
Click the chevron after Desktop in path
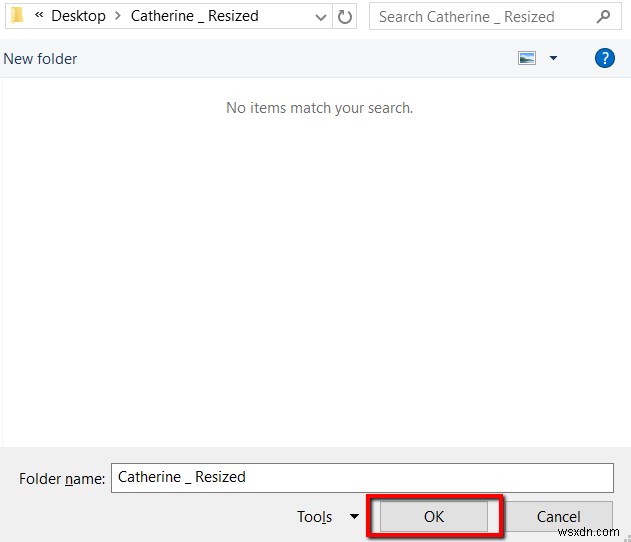pos(118,16)
